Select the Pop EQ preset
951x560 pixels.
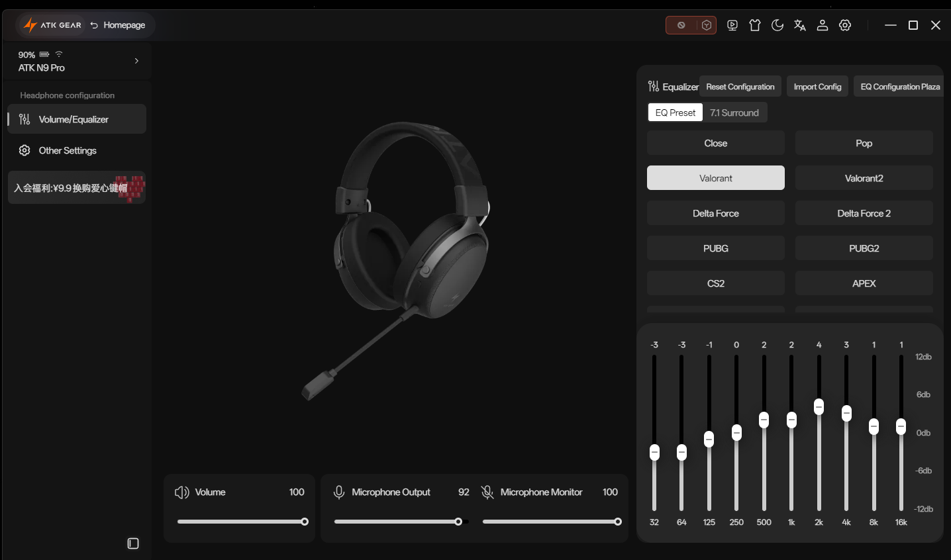(864, 143)
